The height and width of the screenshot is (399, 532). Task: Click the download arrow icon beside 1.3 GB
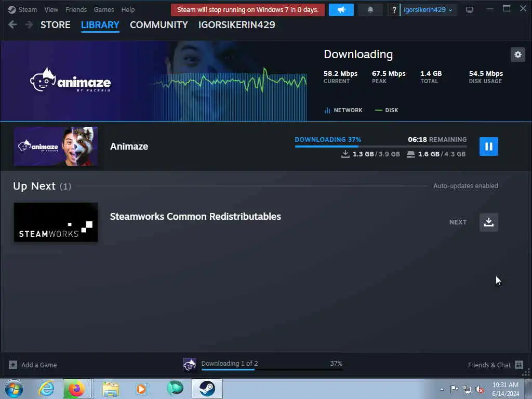pyautogui.click(x=345, y=154)
